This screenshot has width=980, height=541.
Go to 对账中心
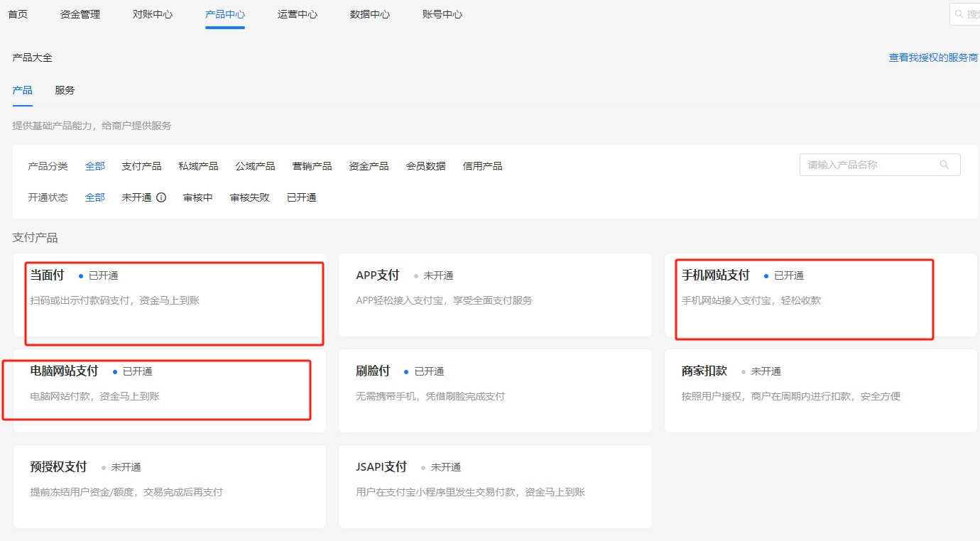[153, 14]
